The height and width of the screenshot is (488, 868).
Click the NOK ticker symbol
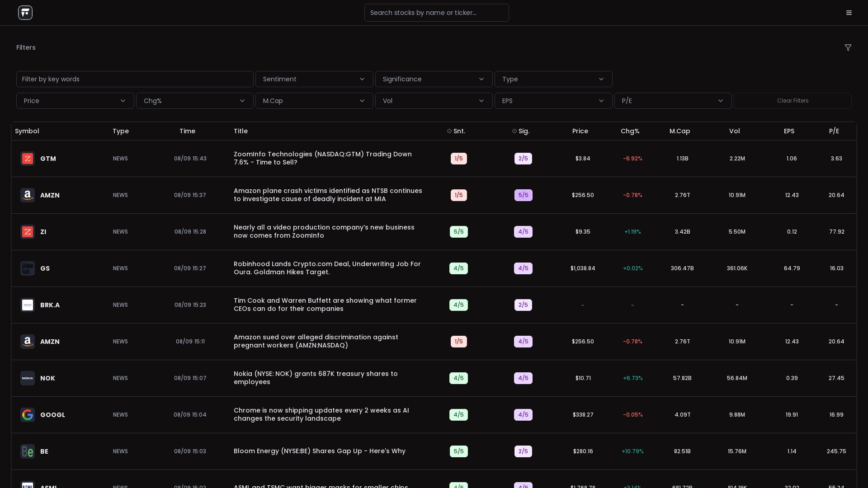point(47,378)
